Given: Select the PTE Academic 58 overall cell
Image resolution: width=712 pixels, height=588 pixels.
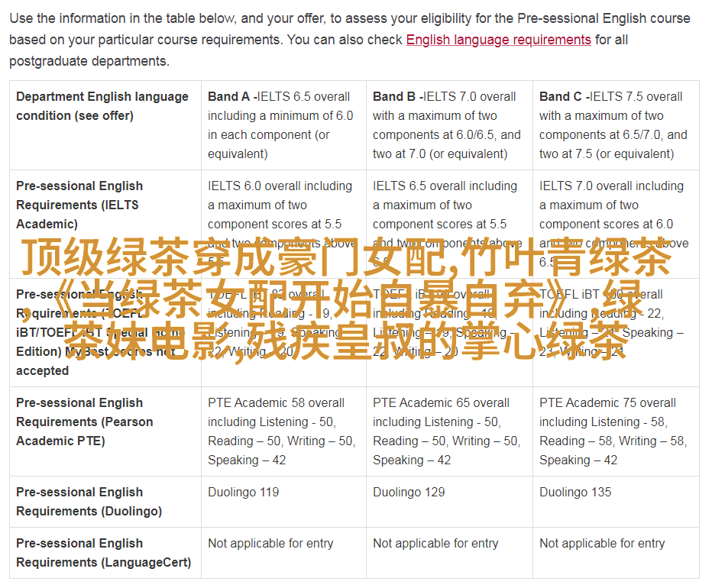Looking at the screenshot, I should [x=280, y=431].
